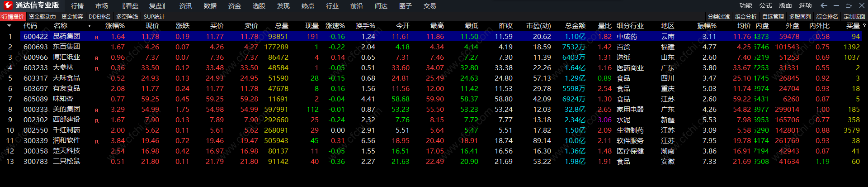868x187 pixels.
Task: Open 综合排名
Action: point(827,17)
